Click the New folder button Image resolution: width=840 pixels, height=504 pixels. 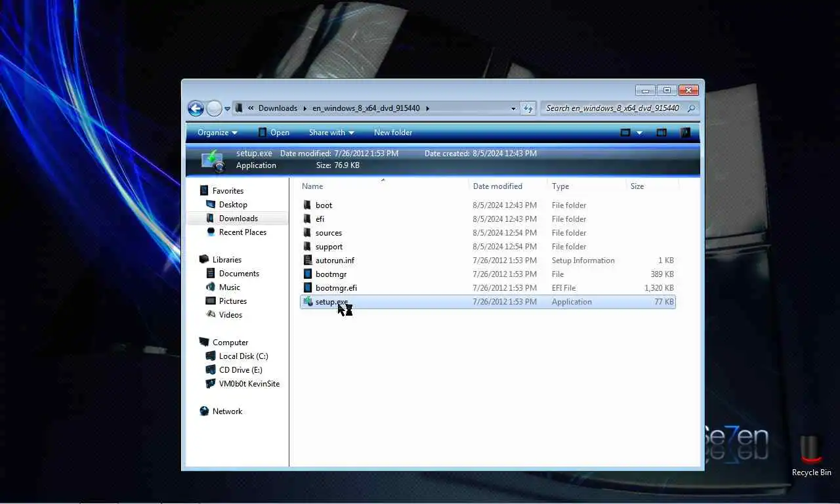[x=393, y=133]
